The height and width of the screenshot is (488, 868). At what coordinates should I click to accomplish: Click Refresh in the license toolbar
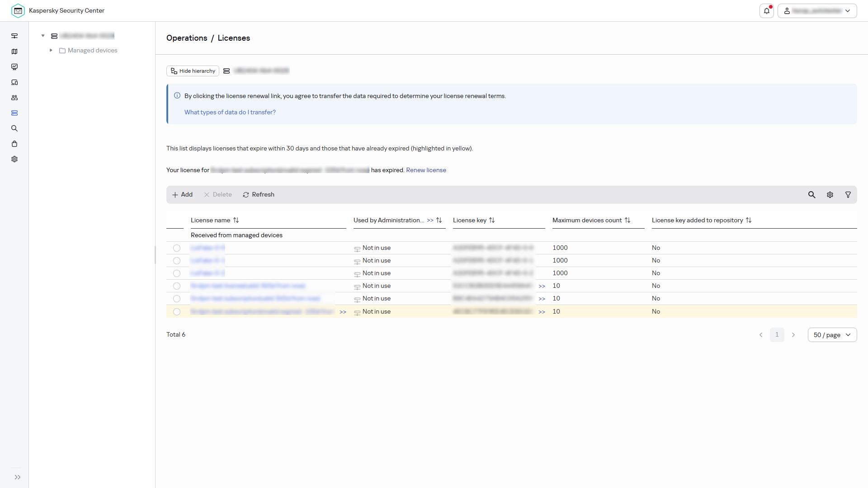tap(259, 195)
